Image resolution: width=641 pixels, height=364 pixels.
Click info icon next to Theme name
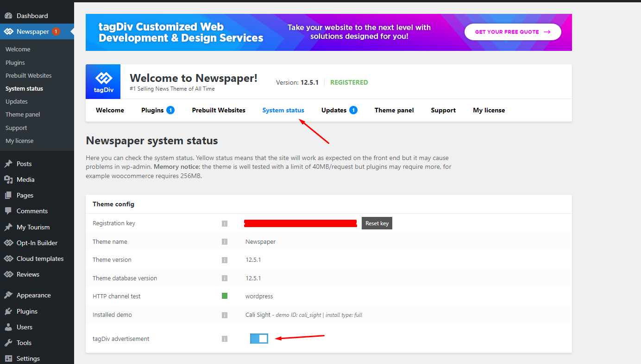pos(225,242)
